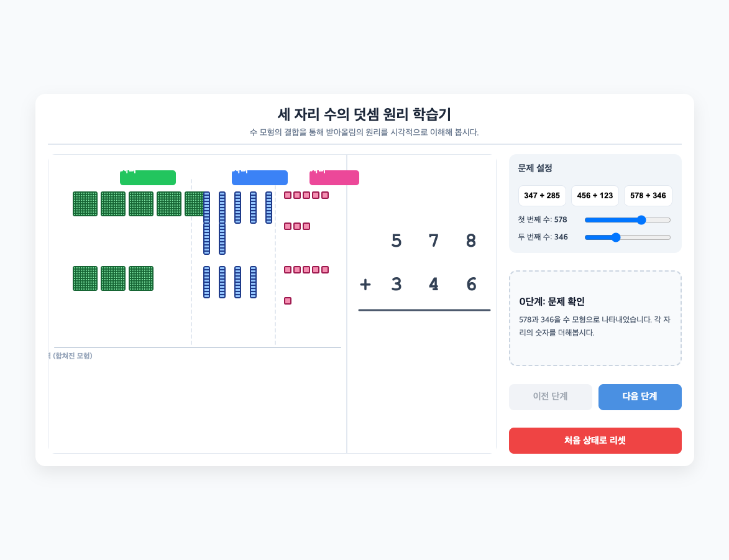Load the 578 + 346 preset problem
The width and height of the screenshot is (729, 560).
point(648,196)
